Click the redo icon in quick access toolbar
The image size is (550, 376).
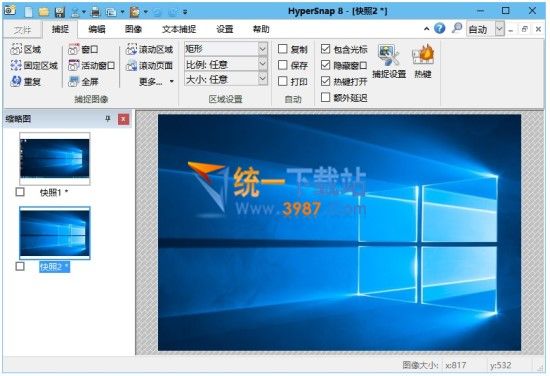click(x=172, y=12)
